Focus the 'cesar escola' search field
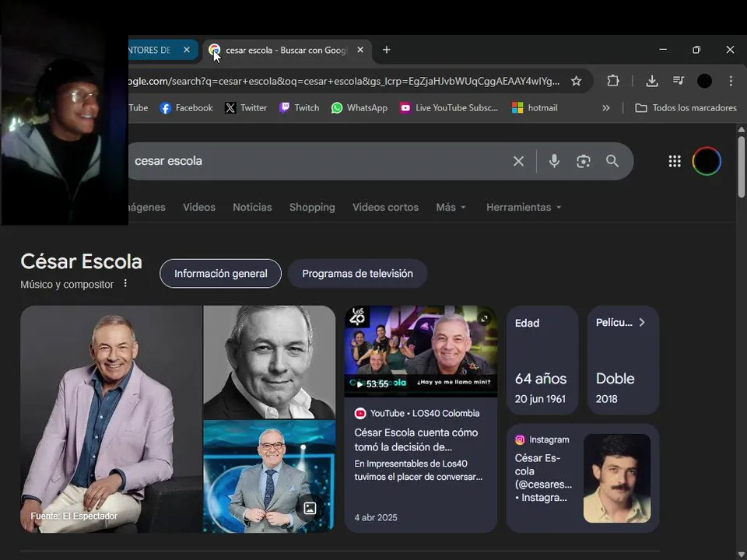747x560 pixels. click(319, 161)
